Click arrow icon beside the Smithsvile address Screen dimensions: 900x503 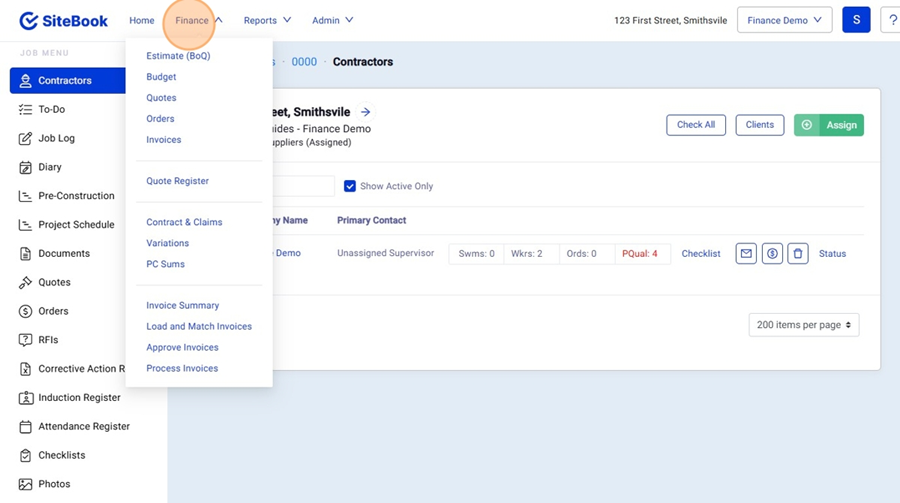tap(366, 113)
